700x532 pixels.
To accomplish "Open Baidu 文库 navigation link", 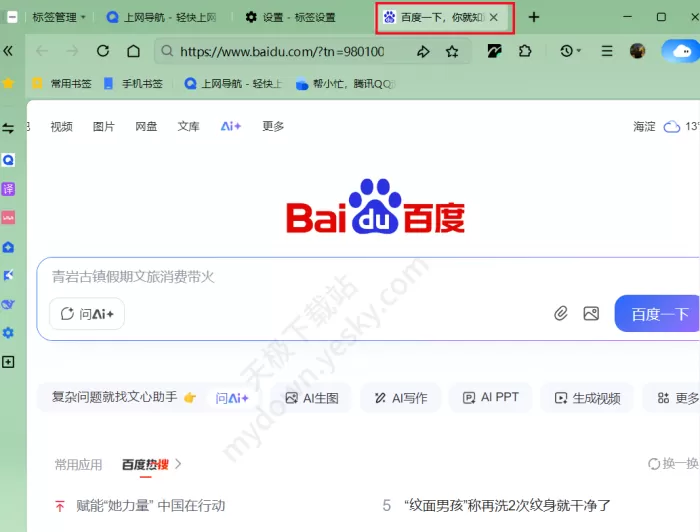I will [188, 127].
